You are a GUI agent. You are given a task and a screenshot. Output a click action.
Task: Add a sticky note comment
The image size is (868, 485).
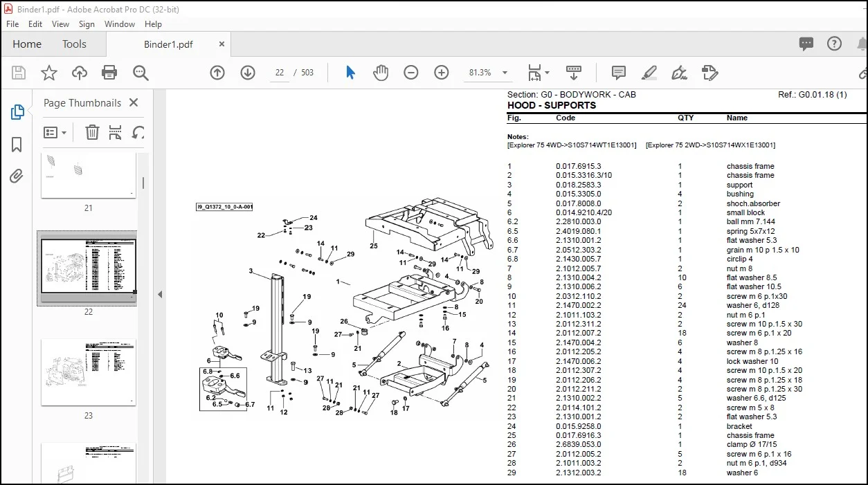[x=619, y=73]
